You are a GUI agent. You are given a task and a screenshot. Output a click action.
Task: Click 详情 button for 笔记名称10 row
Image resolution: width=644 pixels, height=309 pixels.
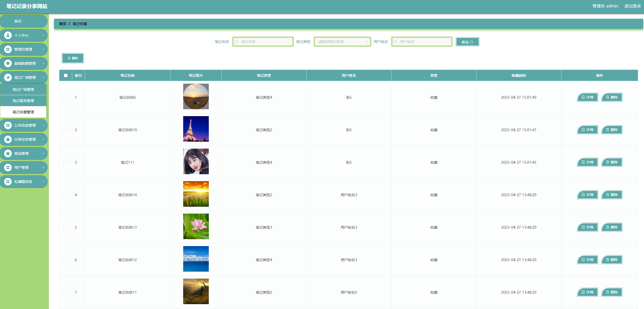pyautogui.click(x=587, y=130)
